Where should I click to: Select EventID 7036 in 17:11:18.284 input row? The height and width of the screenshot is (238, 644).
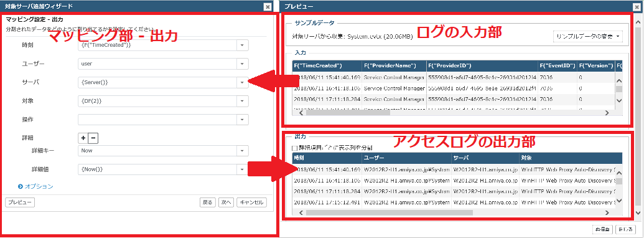tap(557, 99)
